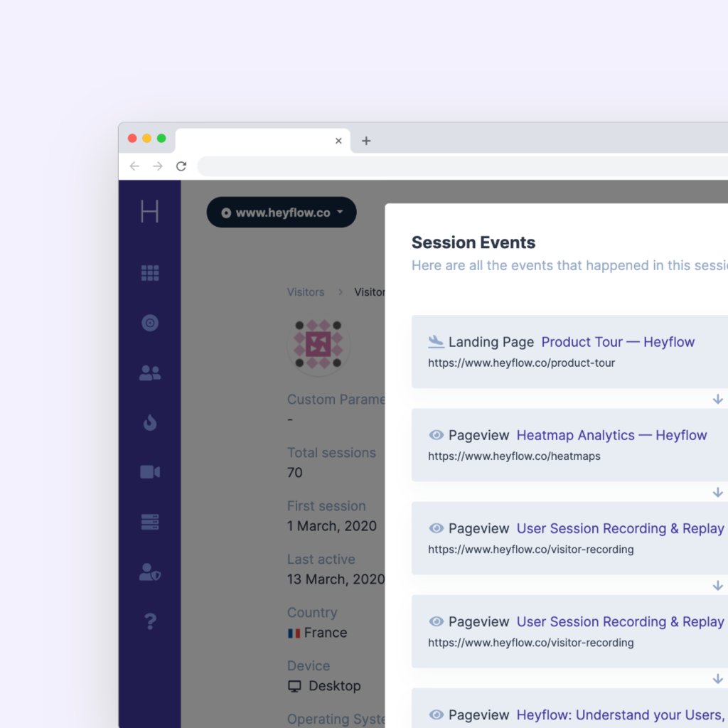Screen dimensions: 728x728
Task: Click eye icon on Heatmap Analytics pageview
Action: (436, 435)
